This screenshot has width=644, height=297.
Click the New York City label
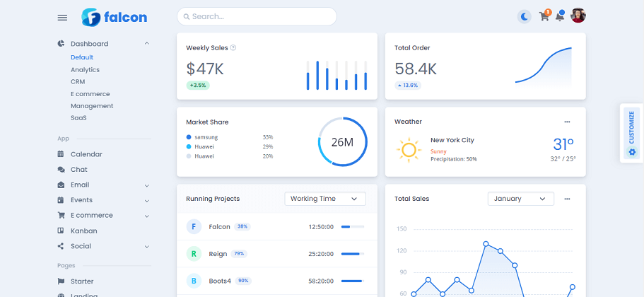[452, 140]
